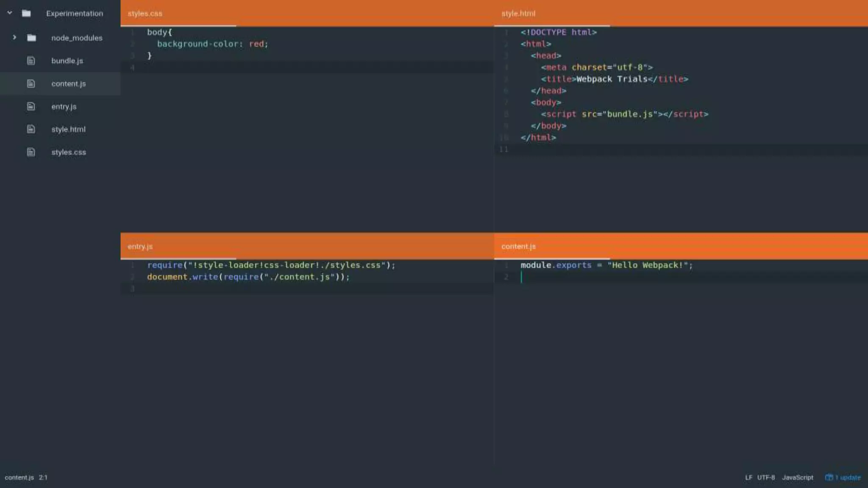Screen dimensions: 868x488
Task: Open bundle.js from the tree view
Action: click(x=67, y=61)
